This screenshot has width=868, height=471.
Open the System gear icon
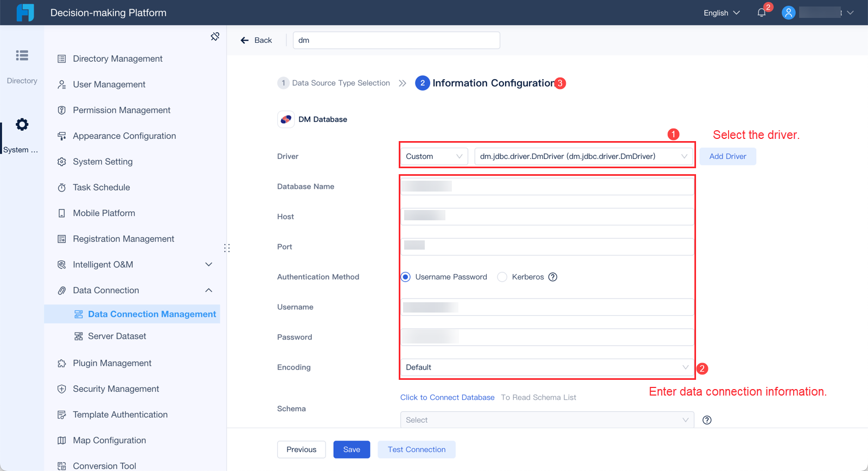[22, 125]
